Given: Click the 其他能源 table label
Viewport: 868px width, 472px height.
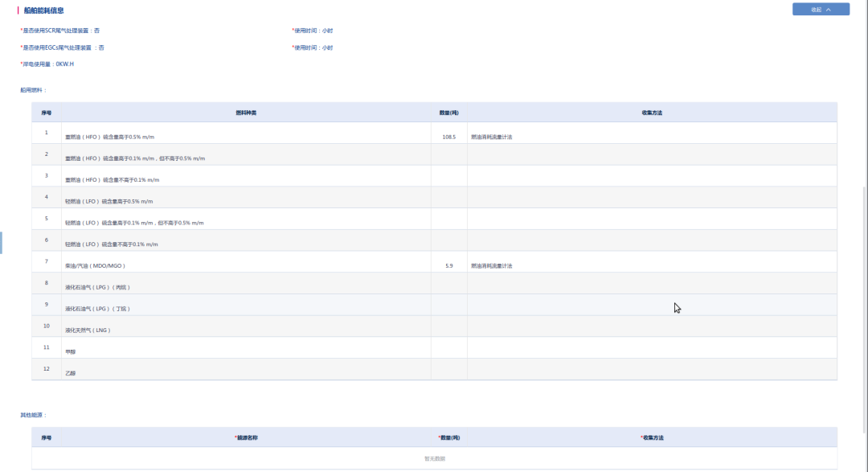Looking at the screenshot, I should click(x=33, y=415).
